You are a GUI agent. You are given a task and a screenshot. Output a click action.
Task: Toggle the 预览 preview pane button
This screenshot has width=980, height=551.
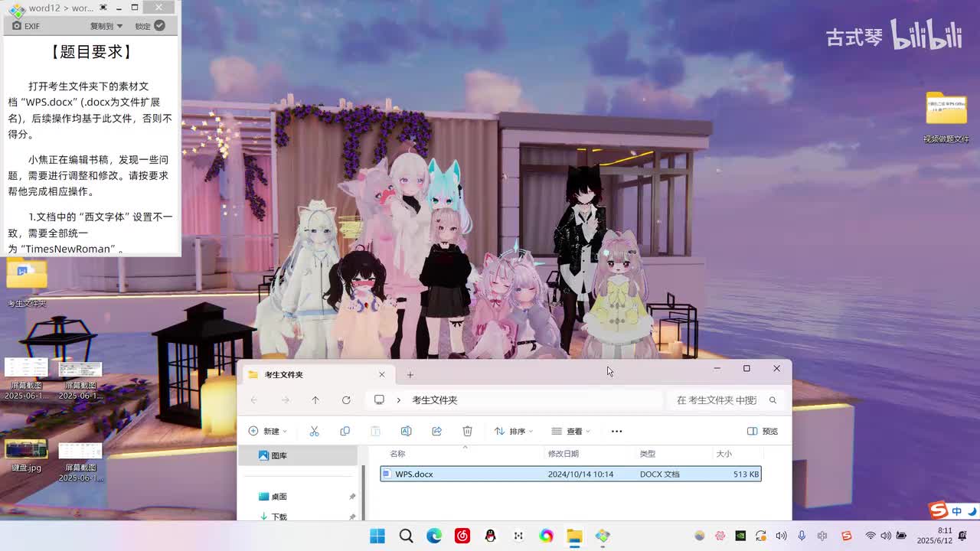[763, 431]
